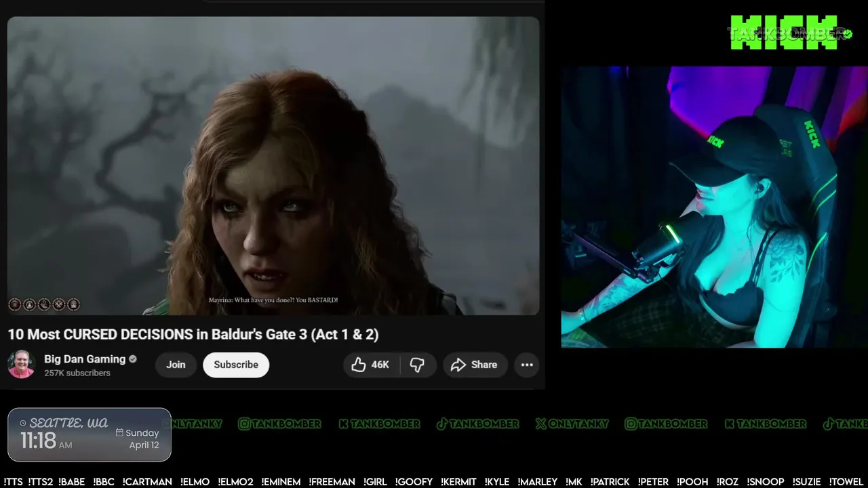Open the Big Dan Gaming channel name link
The height and width of the screenshot is (488, 868).
[x=85, y=359]
